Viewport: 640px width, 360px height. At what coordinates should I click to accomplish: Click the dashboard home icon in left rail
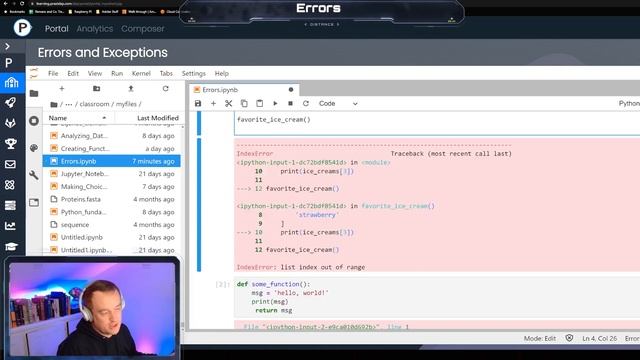[x=11, y=83]
